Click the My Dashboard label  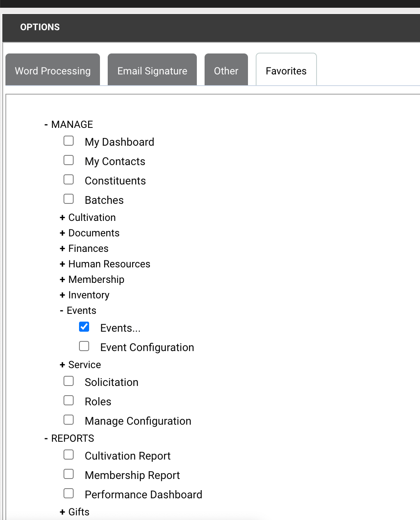coord(119,142)
